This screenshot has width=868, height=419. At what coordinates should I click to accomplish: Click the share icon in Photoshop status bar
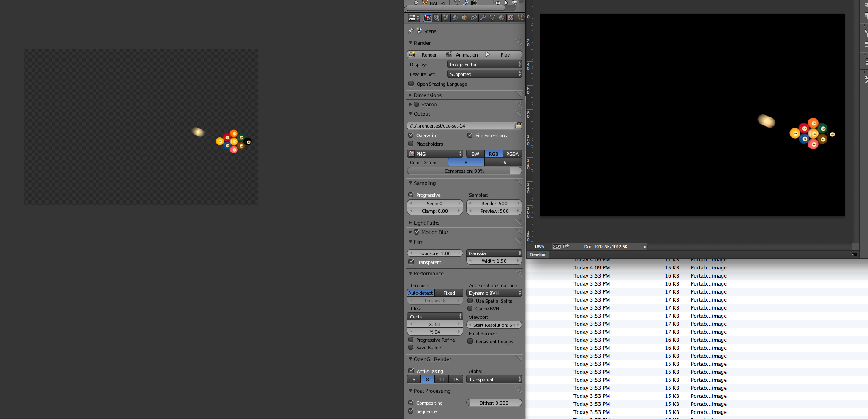click(x=566, y=246)
